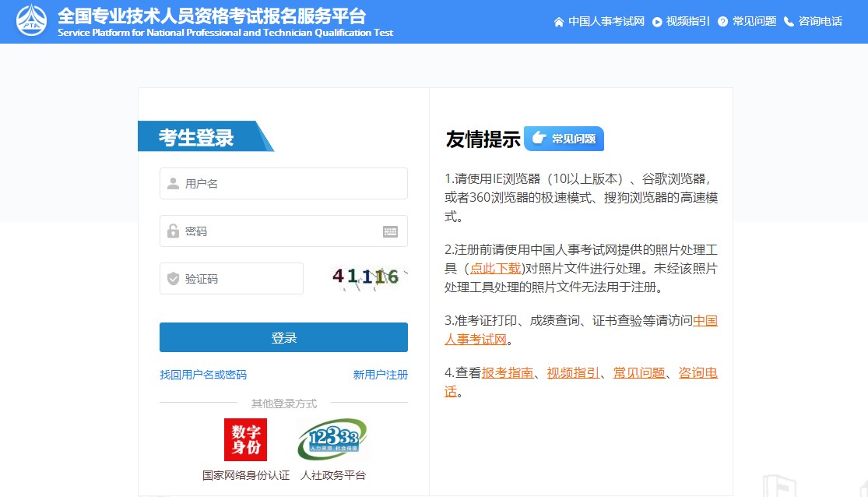Click the question mark icon before 常见问题
Screen dimensions: 868x497
click(724, 22)
